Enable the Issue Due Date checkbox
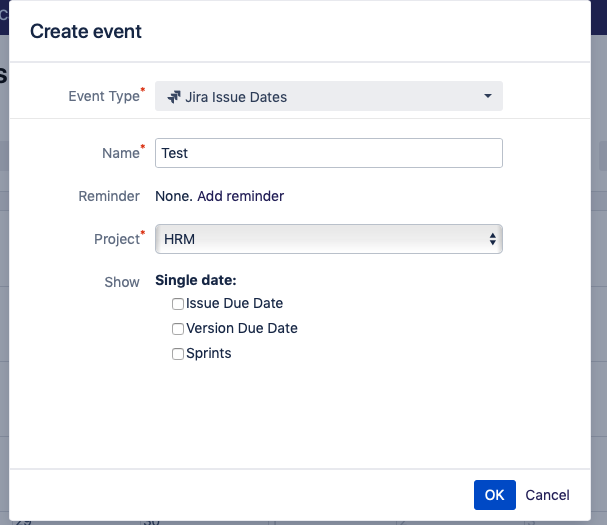Screen dimensions: 607x525 [x=178, y=304]
